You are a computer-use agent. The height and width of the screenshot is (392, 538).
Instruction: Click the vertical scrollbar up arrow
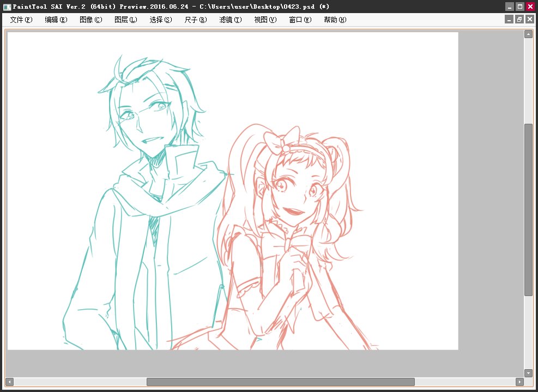click(528, 34)
